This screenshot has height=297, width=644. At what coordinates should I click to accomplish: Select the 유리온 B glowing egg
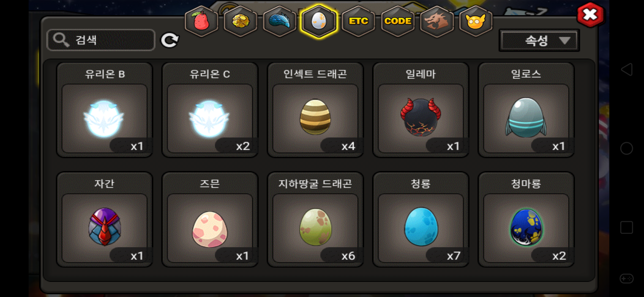point(104,110)
